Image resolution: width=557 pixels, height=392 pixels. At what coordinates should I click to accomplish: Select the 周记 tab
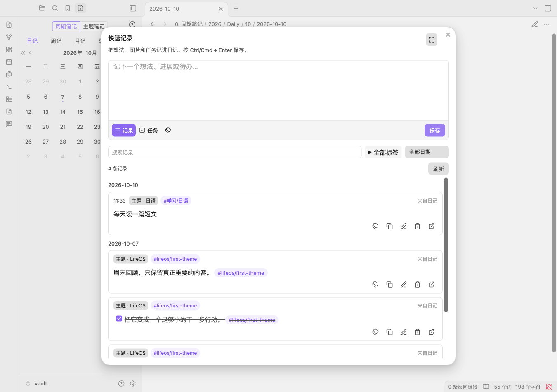click(56, 41)
